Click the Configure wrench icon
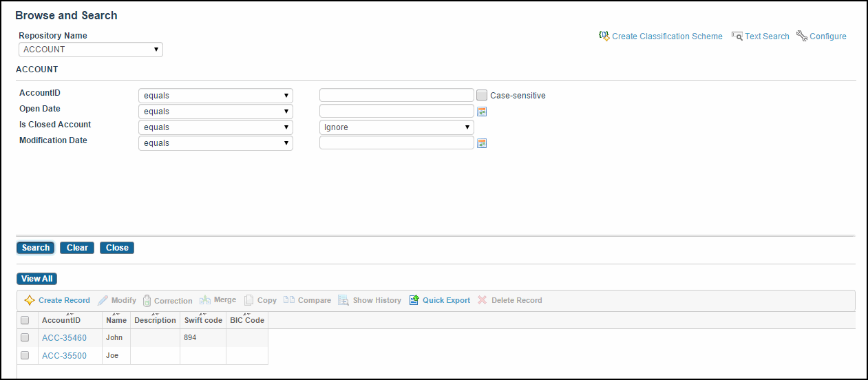868x380 pixels. pyautogui.click(x=802, y=36)
